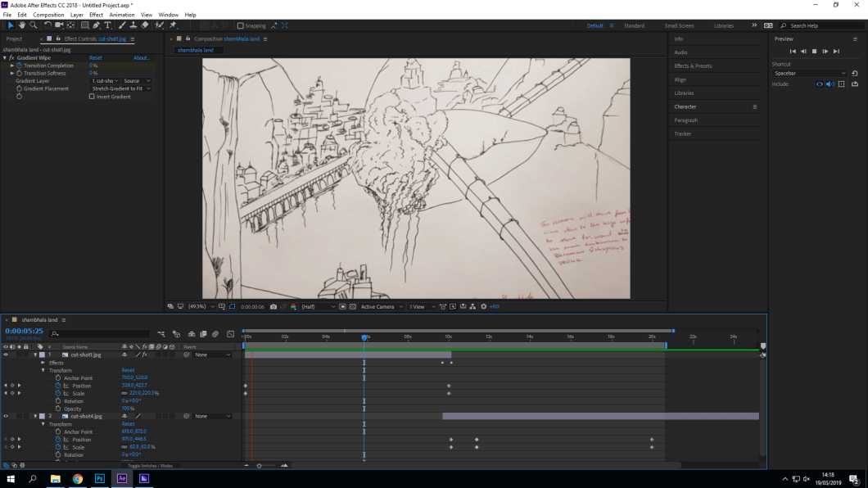This screenshot has height=488, width=868.
Task: Activate the Puppet Pin tool
Action: tap(173, 25)
